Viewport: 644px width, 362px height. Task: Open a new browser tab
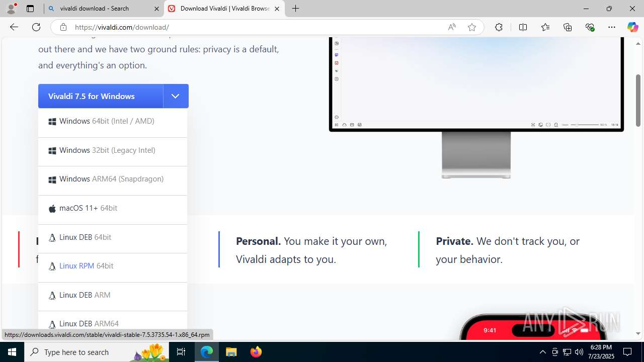pyautogui.click(x=296, y=9)
